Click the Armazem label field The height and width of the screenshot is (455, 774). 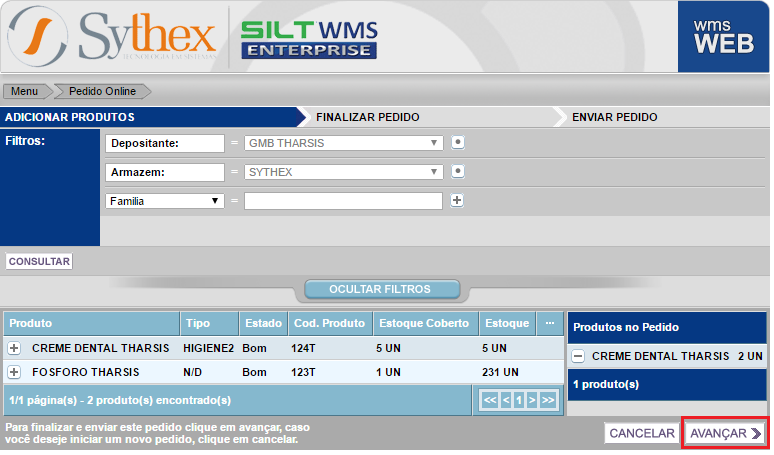165,172
